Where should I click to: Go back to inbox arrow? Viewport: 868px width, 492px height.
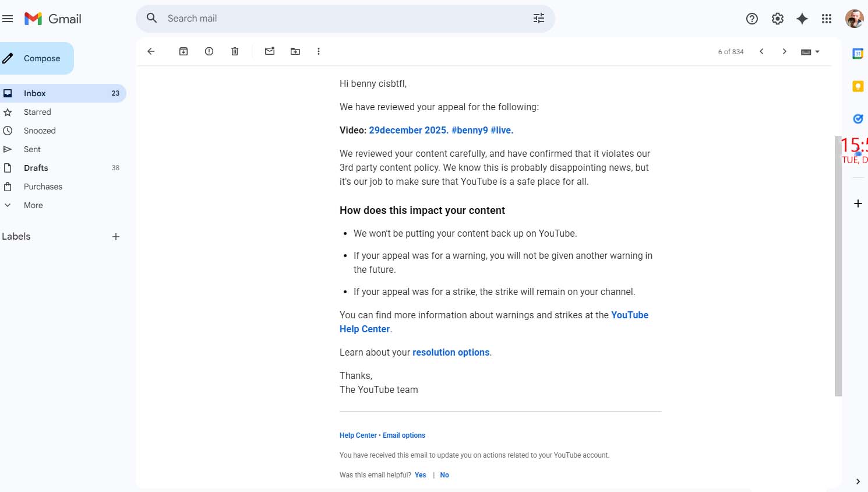(151, 51)
